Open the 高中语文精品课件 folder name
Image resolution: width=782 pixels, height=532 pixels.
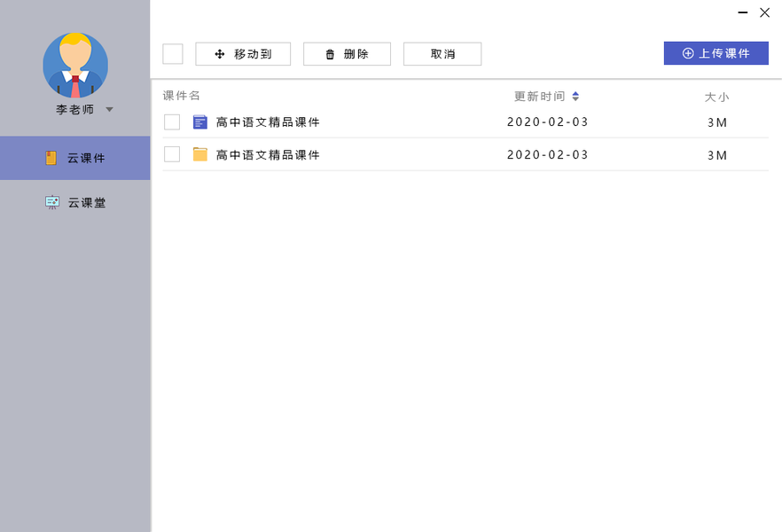tap(268, 155)
